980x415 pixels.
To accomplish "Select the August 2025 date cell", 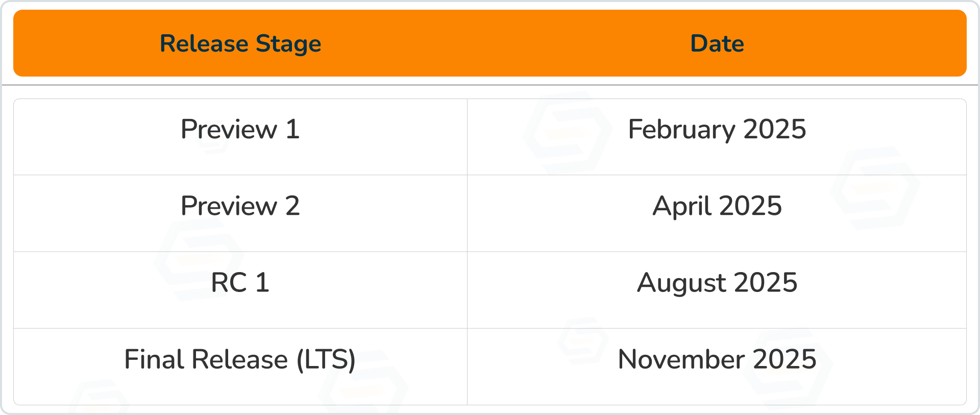I will click(x=717, y=282).
